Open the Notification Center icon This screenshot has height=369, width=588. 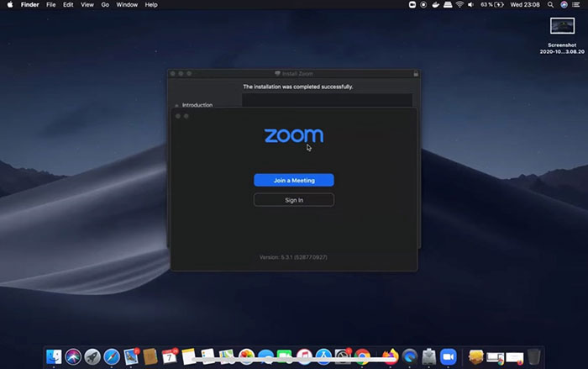[577, 5]
